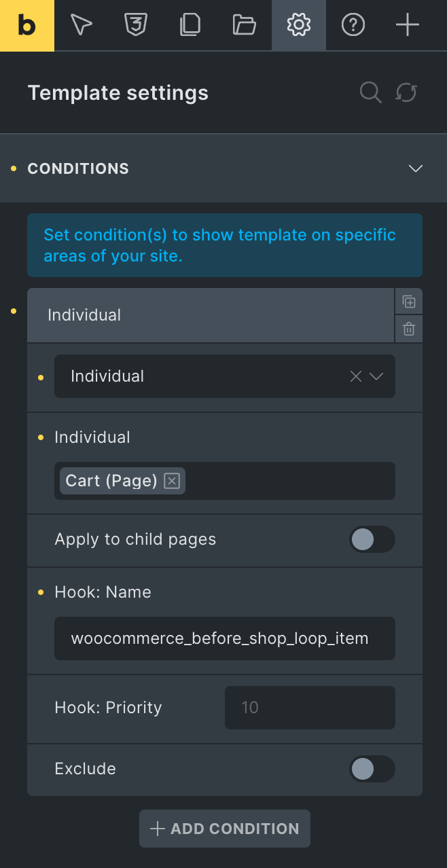Duplicate the Individual condition
The width and height of the screenshot is (447, 868).
click(409, 302)
